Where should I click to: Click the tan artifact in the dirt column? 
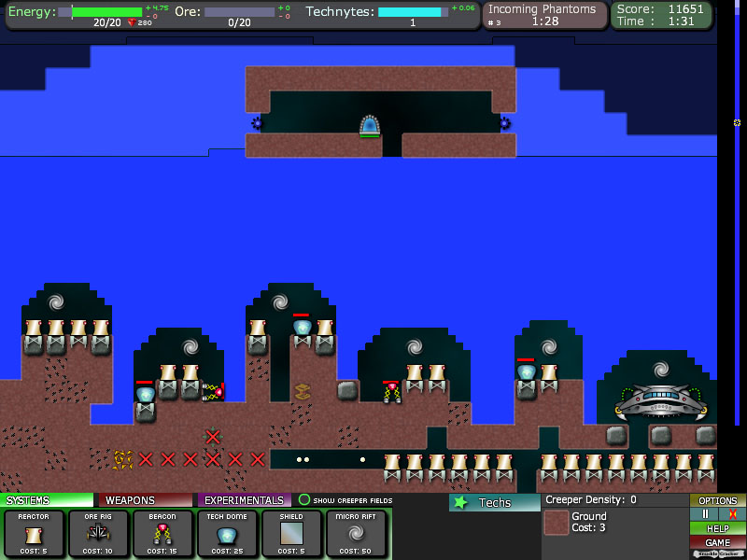click(302, 391)
